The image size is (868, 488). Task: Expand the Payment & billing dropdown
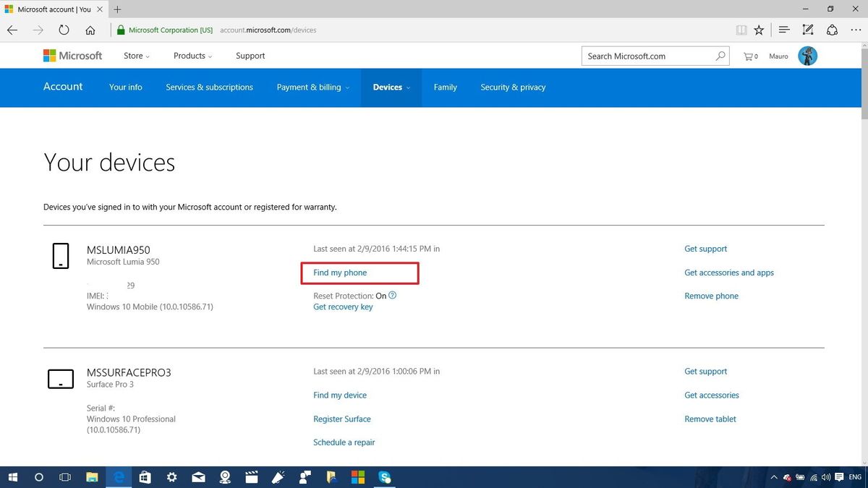pyautogui.click(x=346, y=87)
